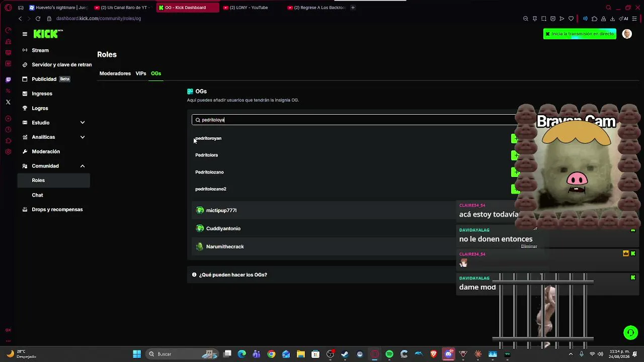Open the Twitch sidebar shortcut
The image size is (644, 362).
8,79
